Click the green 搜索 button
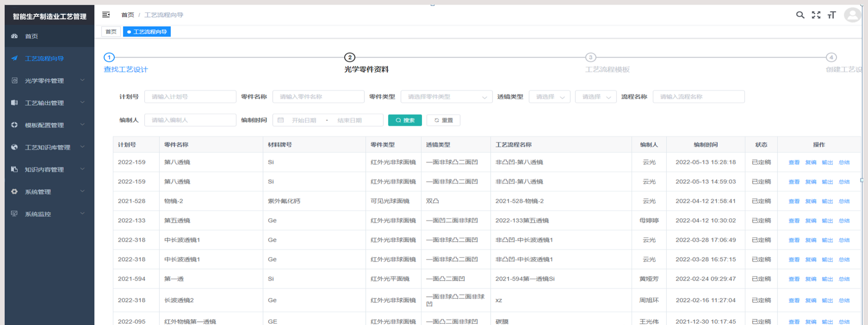This screenshot has height=325, width=868. [x=405, y=120]
